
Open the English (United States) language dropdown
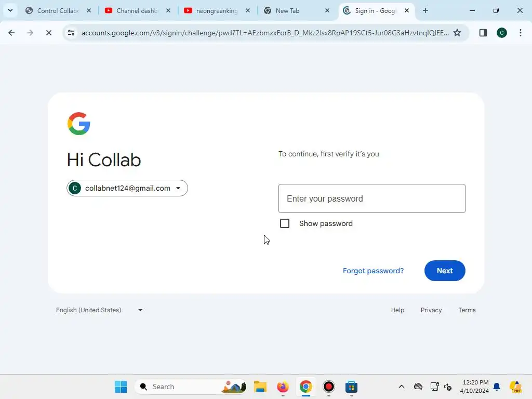tap(99, 310)
